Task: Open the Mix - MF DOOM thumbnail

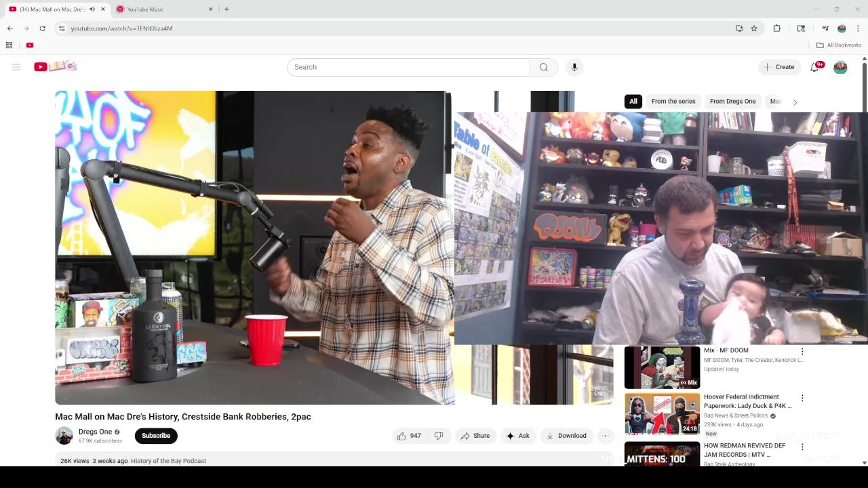Action: coord(662,367)
